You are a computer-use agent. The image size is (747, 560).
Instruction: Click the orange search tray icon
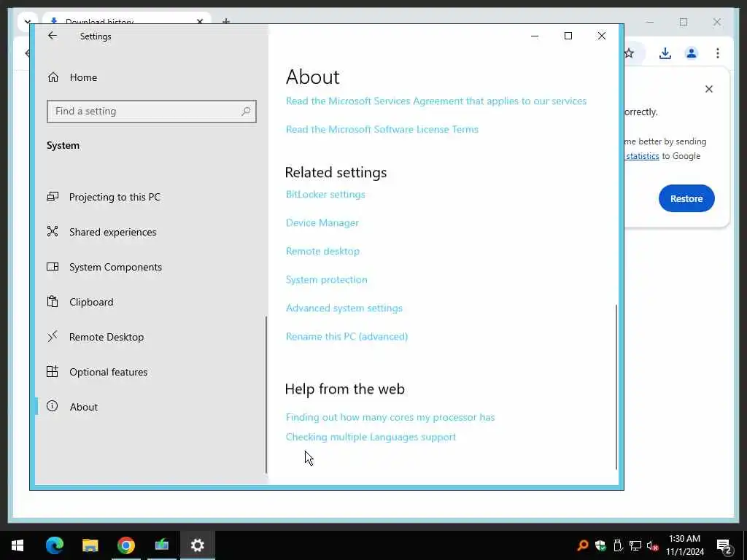coord(582,545)
